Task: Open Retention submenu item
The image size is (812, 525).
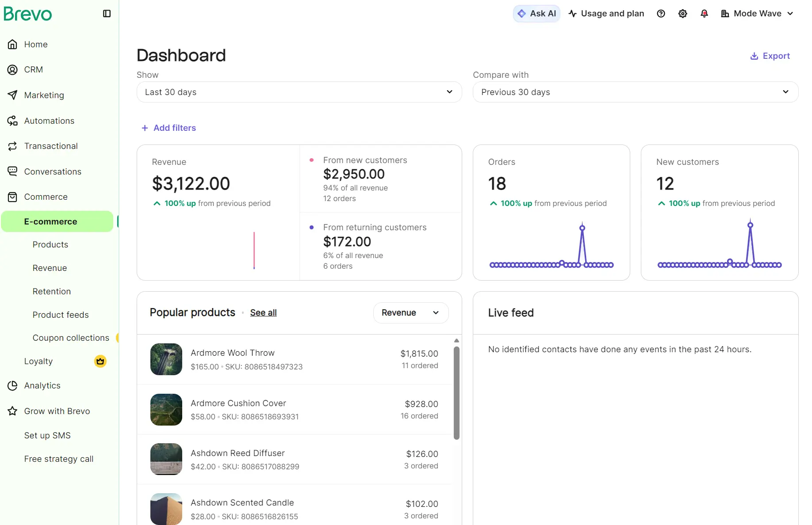Action: click(52, 292)
